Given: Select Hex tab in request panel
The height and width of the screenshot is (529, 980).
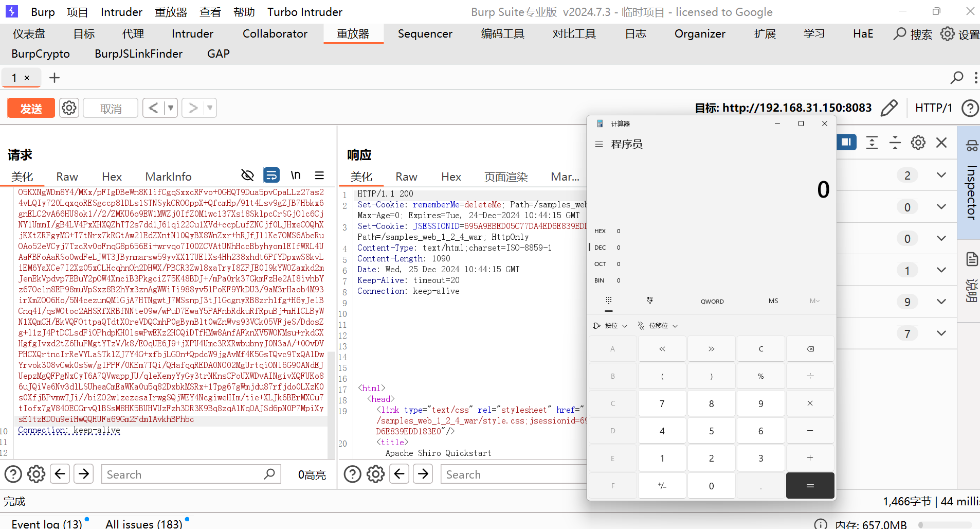Looking at the screenshot, I should (x=112, y=177).
